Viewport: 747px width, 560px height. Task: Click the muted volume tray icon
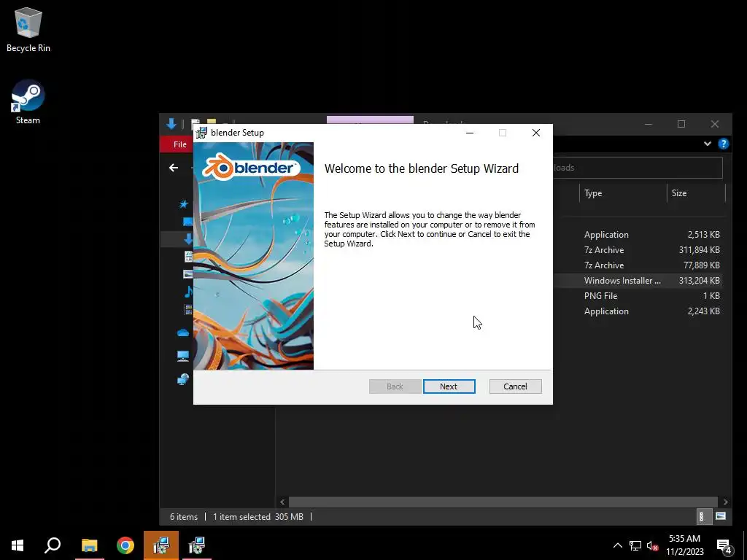pyautogui.click(x=653, y=545)
